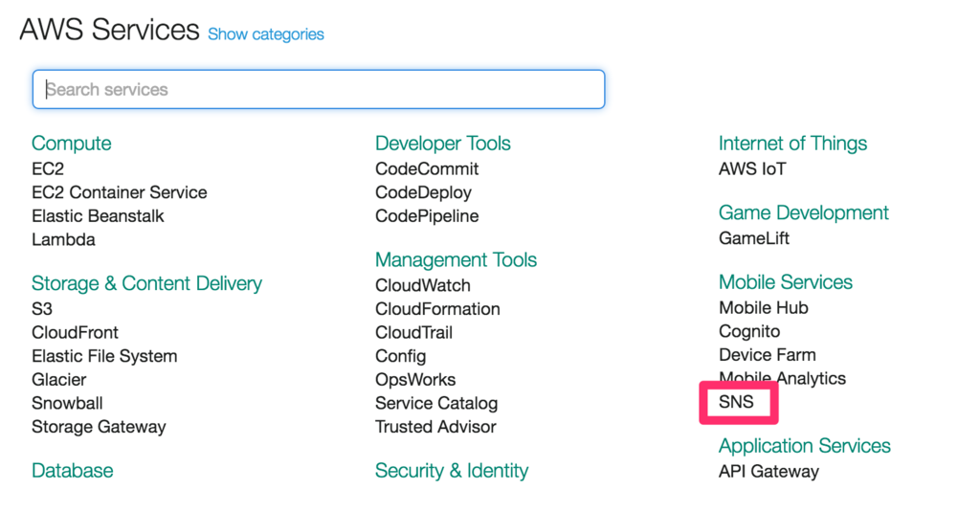The width and height of the screenshot is (980, 512).
Task: Click the Developer Tools heading
Action: [443, 144]
